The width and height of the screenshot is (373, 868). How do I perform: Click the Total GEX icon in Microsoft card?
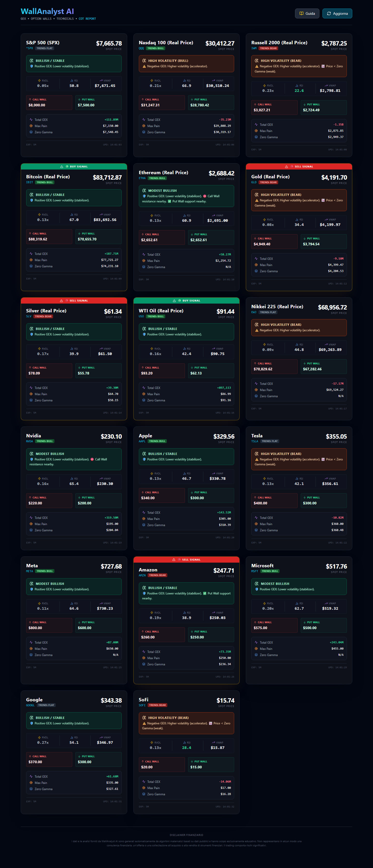(256, 642)
